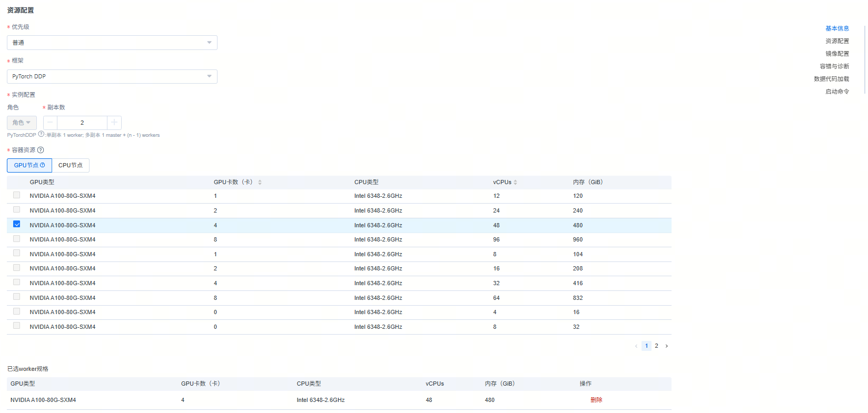This screenshot has width=868, height=413.
Task: Jump to 镜像配置 in the side navigation
Action: [x=837, y=54]
